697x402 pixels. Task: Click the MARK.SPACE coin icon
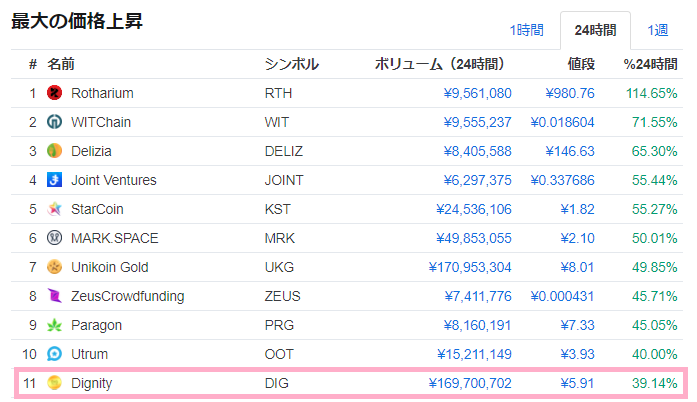point(55,238)
